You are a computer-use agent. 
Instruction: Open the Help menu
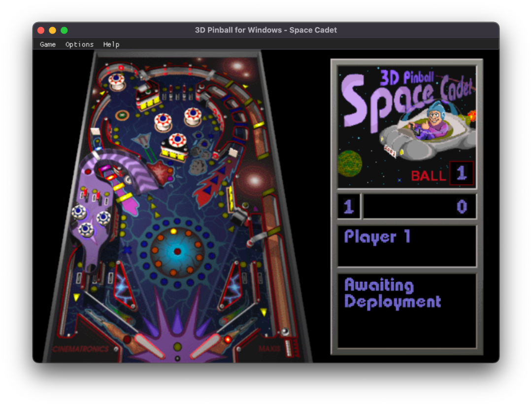(x=111, y=44)
